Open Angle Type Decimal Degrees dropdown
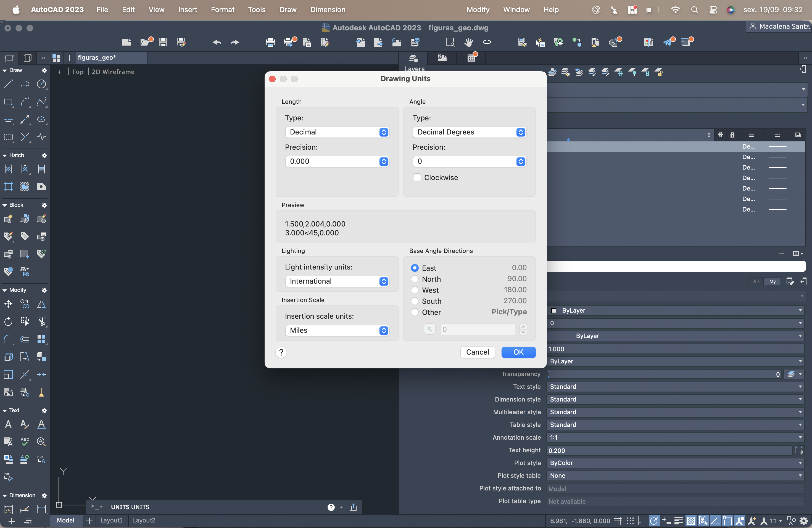Image resolution: width=812 pixels, height=528 pixels. (x=469, y=132)
